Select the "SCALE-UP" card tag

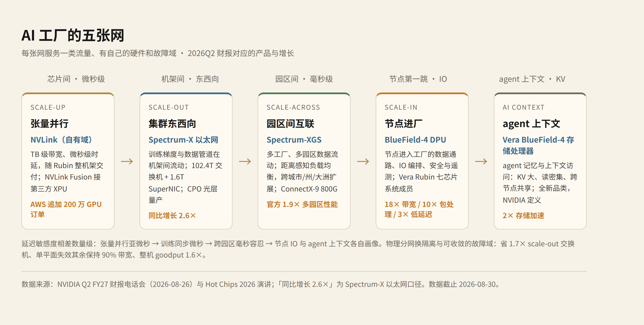(48, 108)
